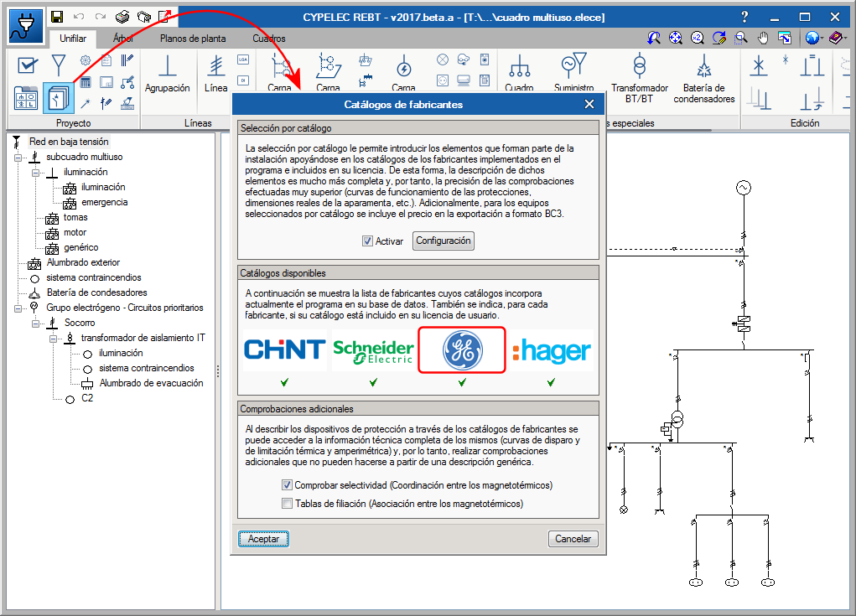Open the Cuadros tab
Image resolution: width=856 pixels, height=616 pixels.
[x=269, y=39]
